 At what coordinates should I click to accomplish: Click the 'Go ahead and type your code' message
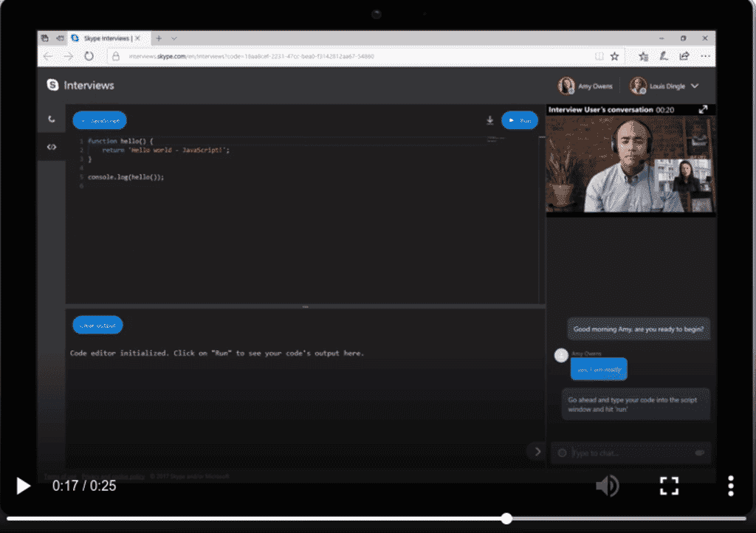pyautogui.click(x=636, y=405)
